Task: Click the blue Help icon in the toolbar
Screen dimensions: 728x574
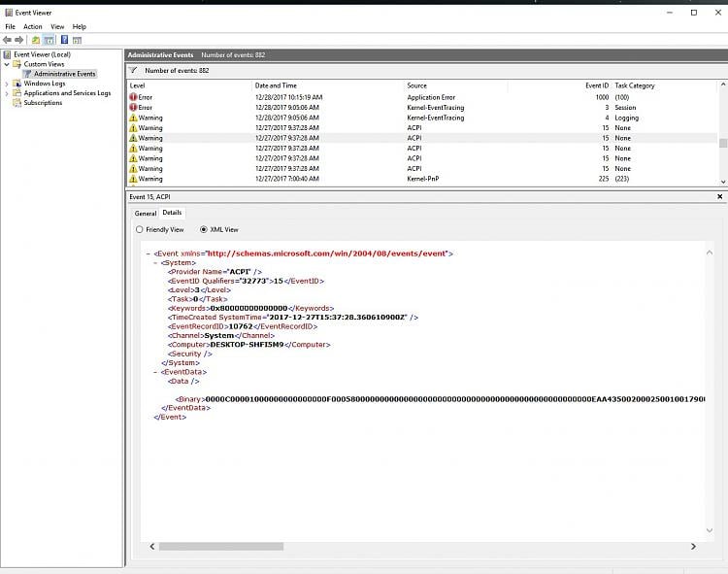Action: pyautogui.click(x=64, y=40)
